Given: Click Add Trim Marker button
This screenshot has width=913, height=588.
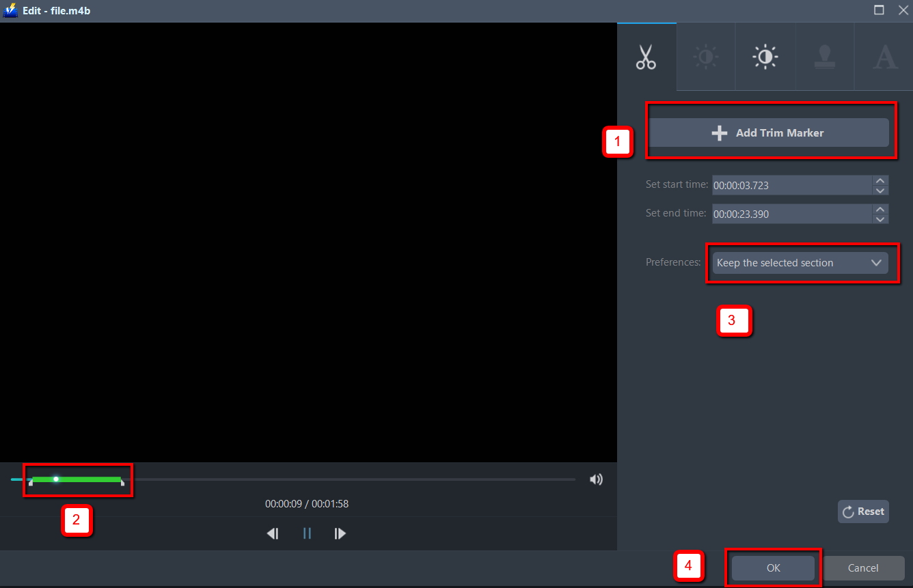Looking at the screenshot, I should coord(768,133).
